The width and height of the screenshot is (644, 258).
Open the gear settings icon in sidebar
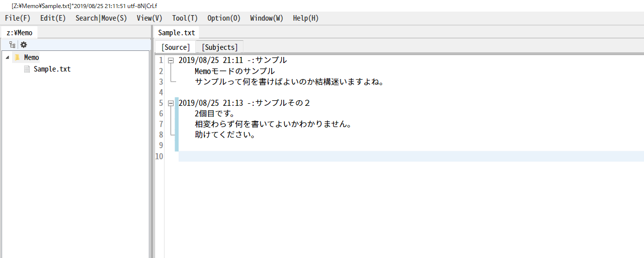coord(24,45)
